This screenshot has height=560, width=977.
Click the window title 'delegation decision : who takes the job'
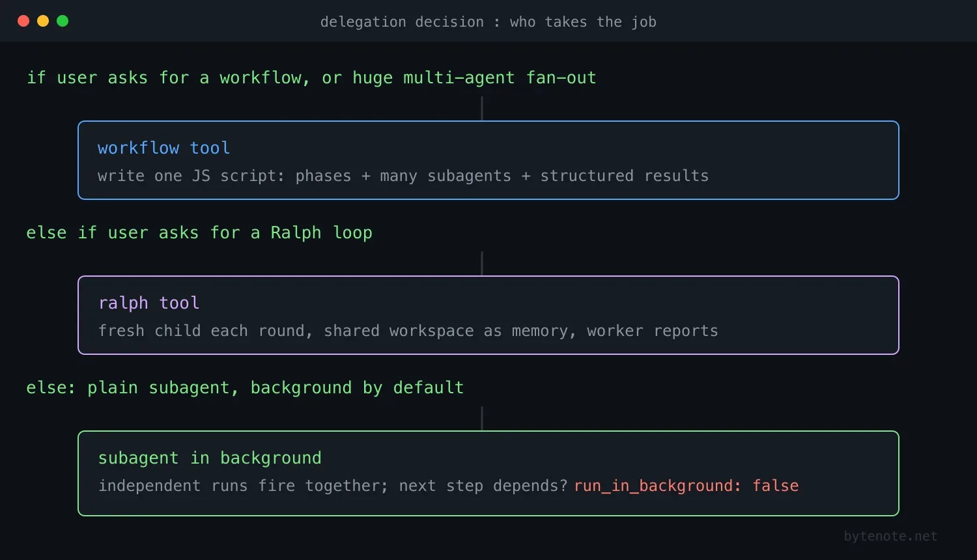[488, 22]
